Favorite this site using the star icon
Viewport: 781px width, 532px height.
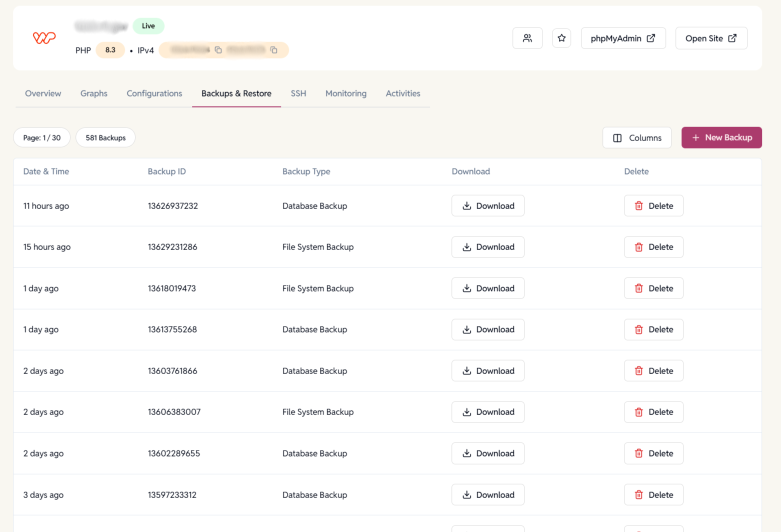(x=561, y=38)
